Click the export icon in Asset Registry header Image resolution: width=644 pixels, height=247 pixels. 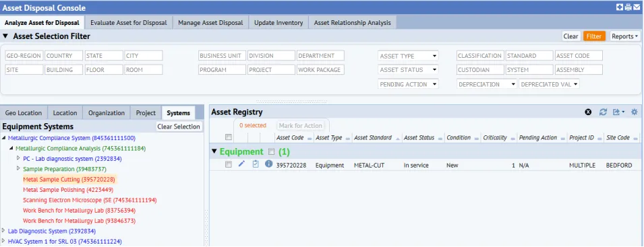point(618,112)
